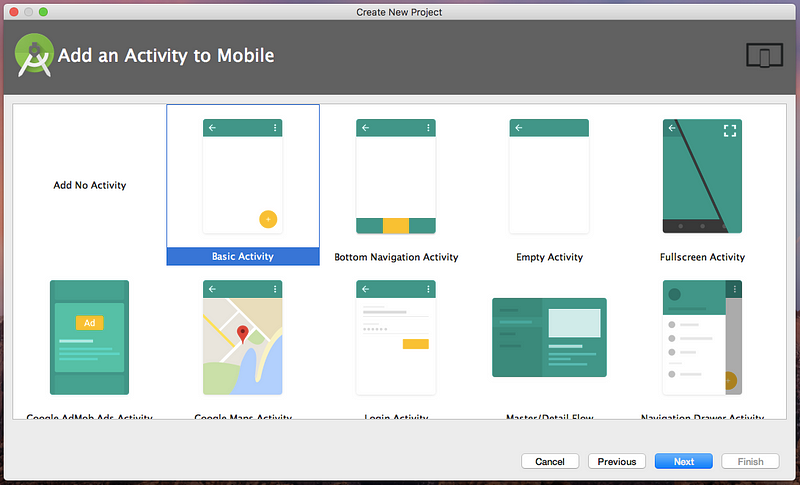Pick the Navigation Drawer Activity thumbnail
This screenshot has width=800, height=485.
coord(702,337)
